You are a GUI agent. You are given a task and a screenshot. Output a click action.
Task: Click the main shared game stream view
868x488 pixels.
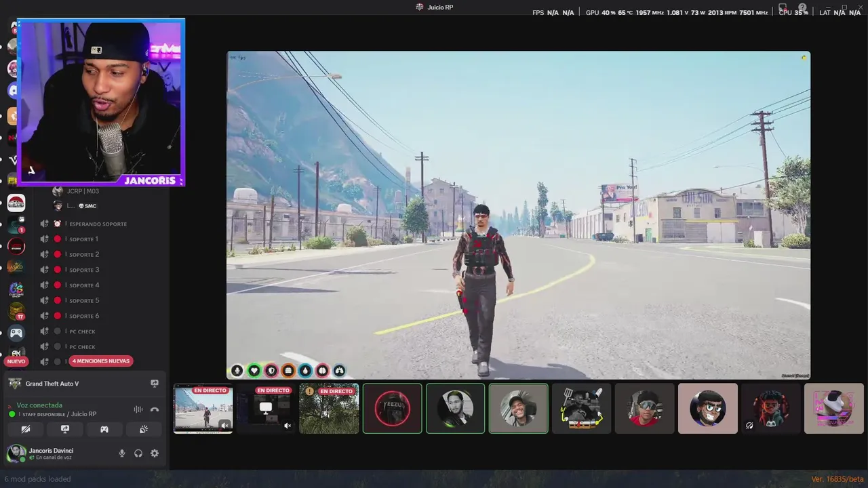(518, 215)
